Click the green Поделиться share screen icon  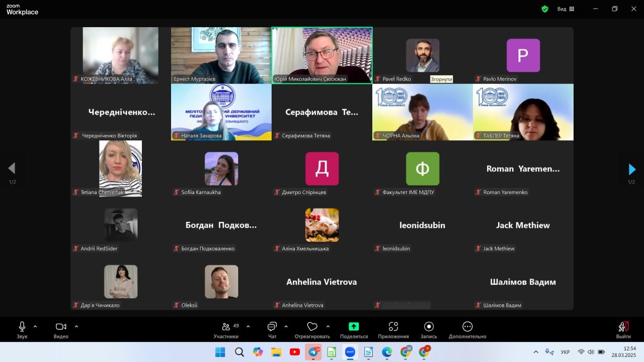click(354, 327)
